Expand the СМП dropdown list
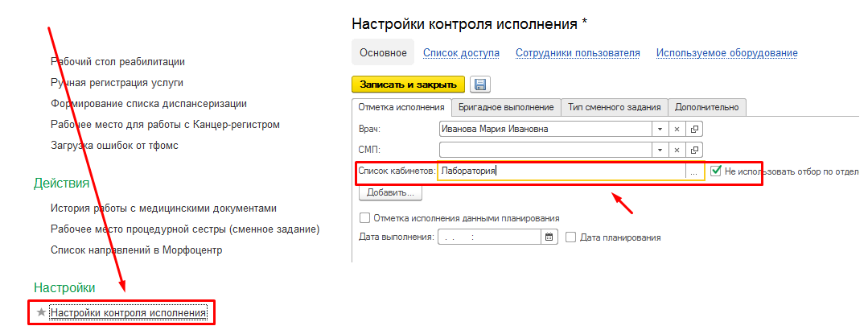 coord(660,149)
